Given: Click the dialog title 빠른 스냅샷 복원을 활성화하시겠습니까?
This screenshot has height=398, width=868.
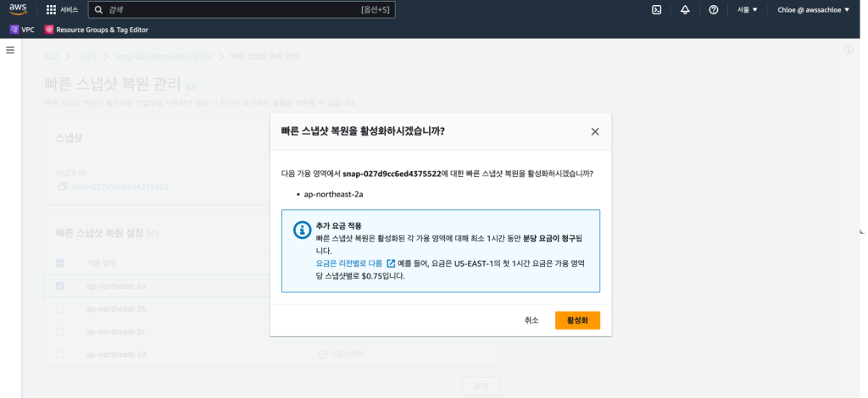Looking at the screenshot, I should coord(363,131).
